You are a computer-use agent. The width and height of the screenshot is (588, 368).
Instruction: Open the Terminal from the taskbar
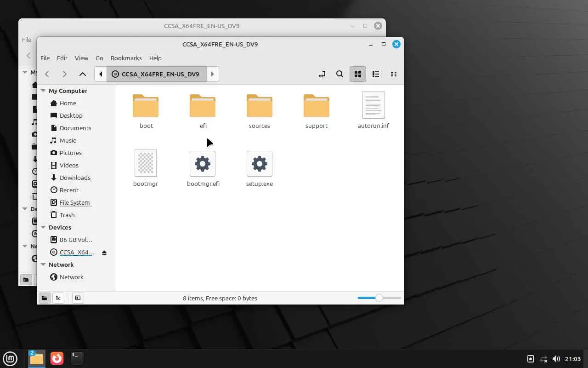coord(77,358)
